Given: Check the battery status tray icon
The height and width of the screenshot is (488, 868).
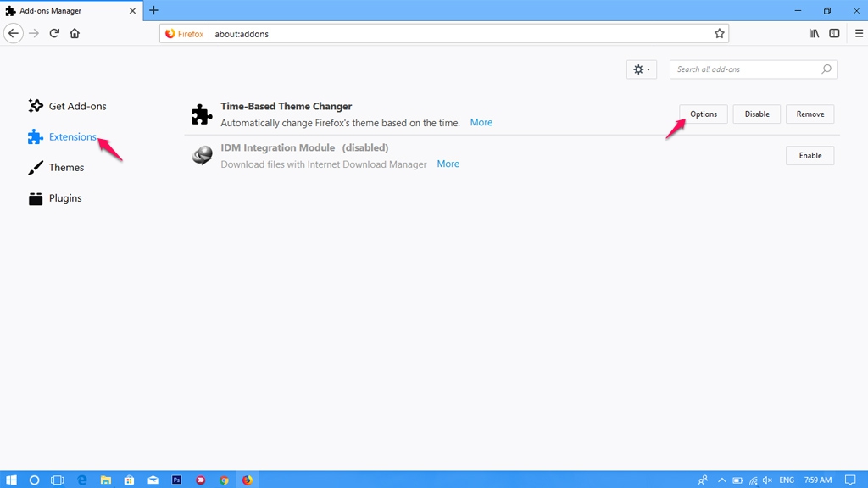Looking at the screenshot, I should [737, 480].
